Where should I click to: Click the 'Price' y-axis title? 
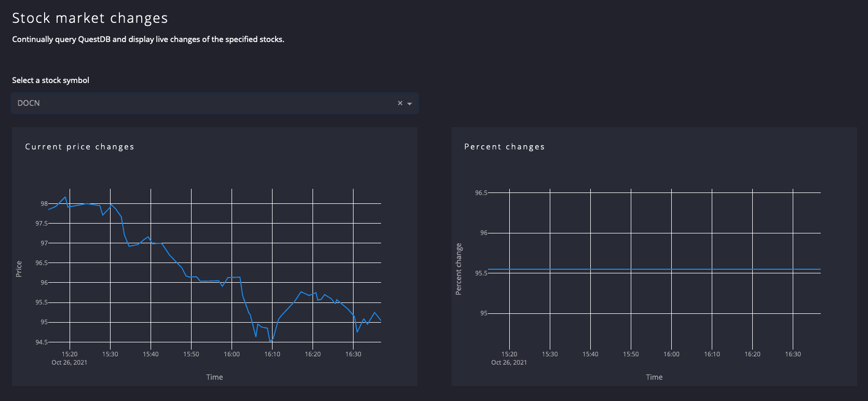(19, 269)
